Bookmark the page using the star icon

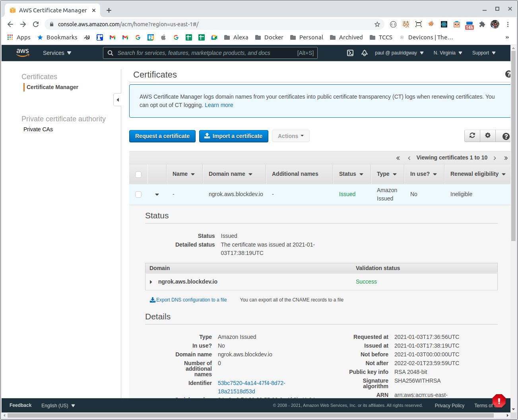coord(377,24)
